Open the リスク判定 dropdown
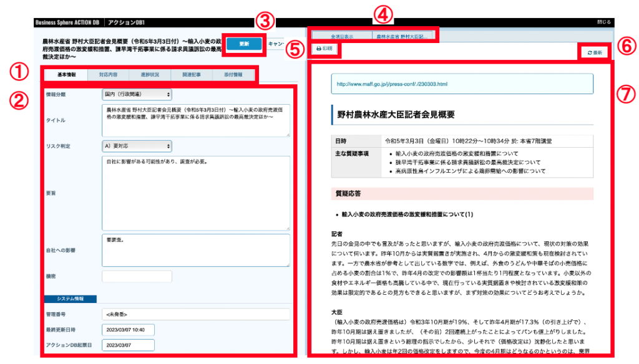639x364 pixels. [137, 146]
